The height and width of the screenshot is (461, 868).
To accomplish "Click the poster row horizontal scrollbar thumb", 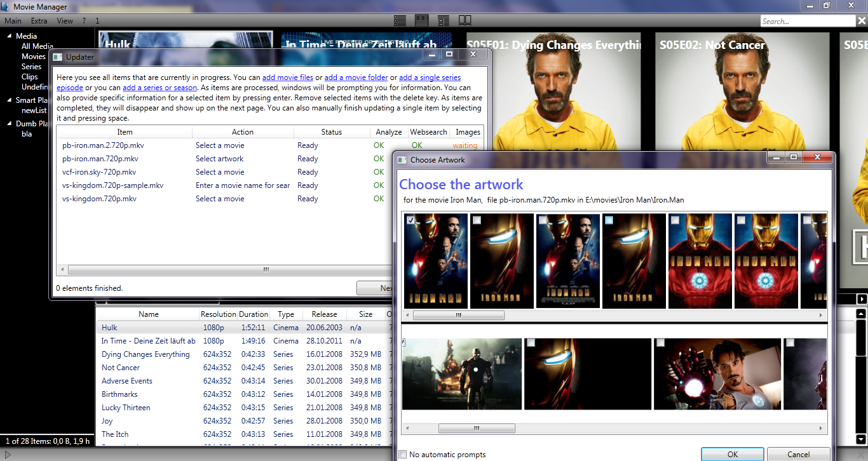I will click(458, 315).
